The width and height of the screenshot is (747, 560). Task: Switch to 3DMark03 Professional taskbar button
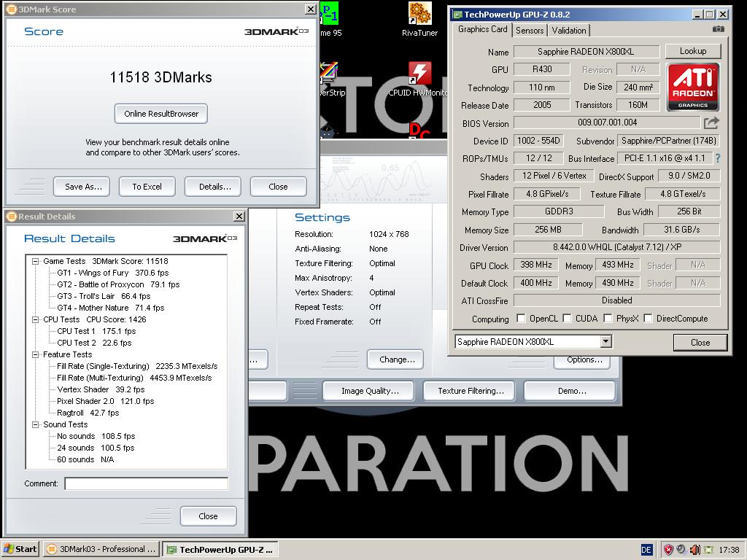[x=101, y=550]
